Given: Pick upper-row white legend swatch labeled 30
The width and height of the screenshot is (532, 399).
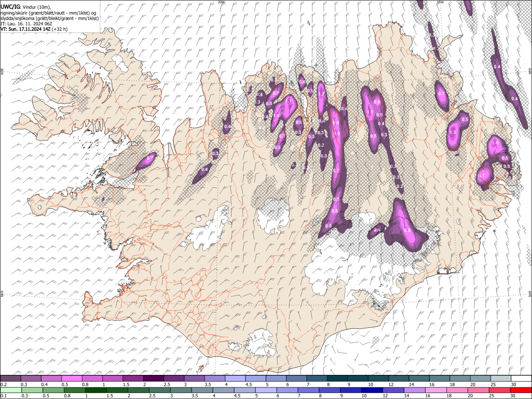Looking at the screenshot, I should 521,379.
